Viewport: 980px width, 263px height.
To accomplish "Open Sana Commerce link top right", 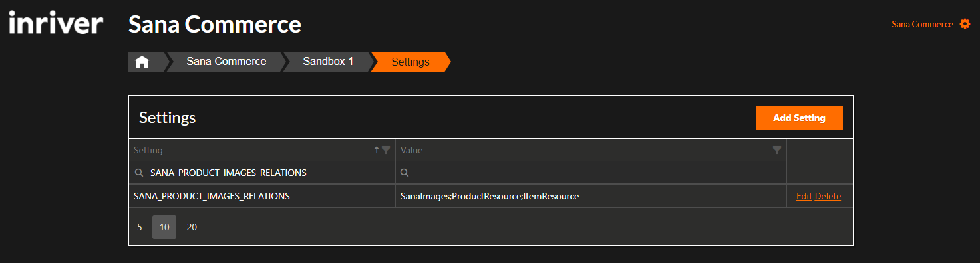I will [x=922, y=24].
